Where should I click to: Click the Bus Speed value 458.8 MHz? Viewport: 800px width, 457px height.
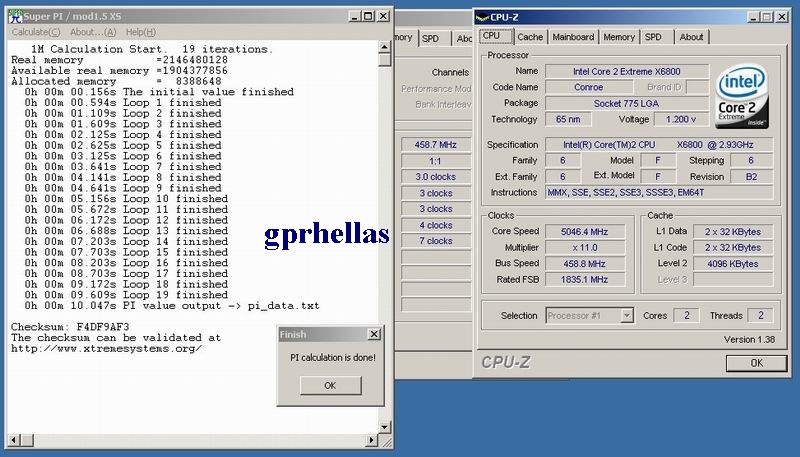tap(585, 264)
